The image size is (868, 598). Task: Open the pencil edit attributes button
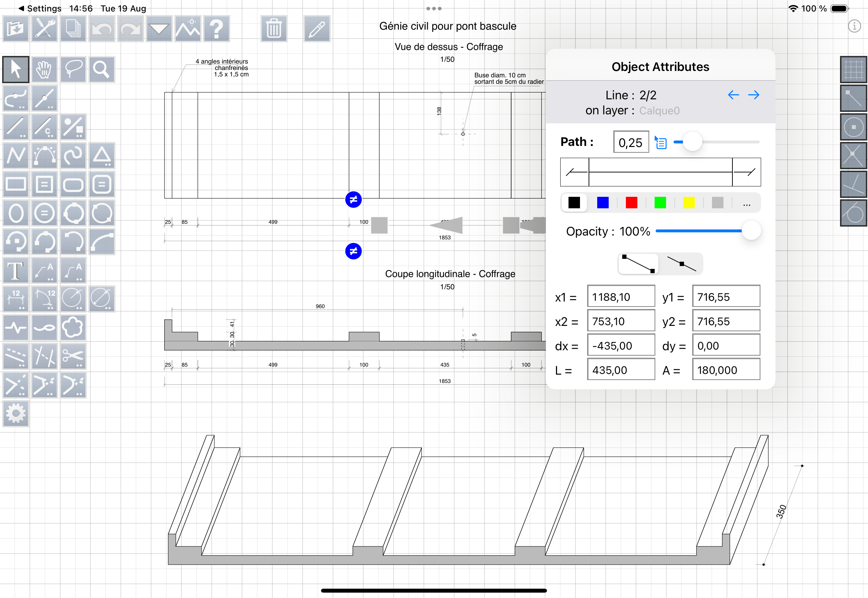[317, 28]
